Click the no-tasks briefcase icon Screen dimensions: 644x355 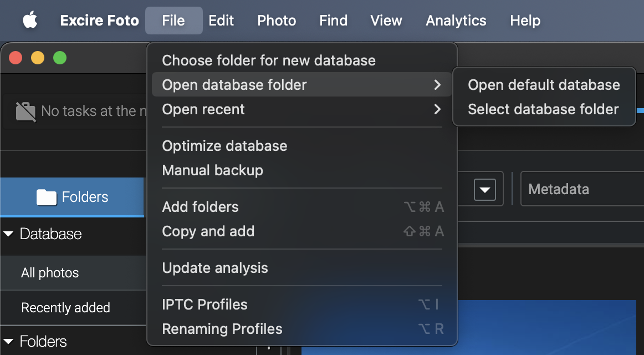point(26,111)
